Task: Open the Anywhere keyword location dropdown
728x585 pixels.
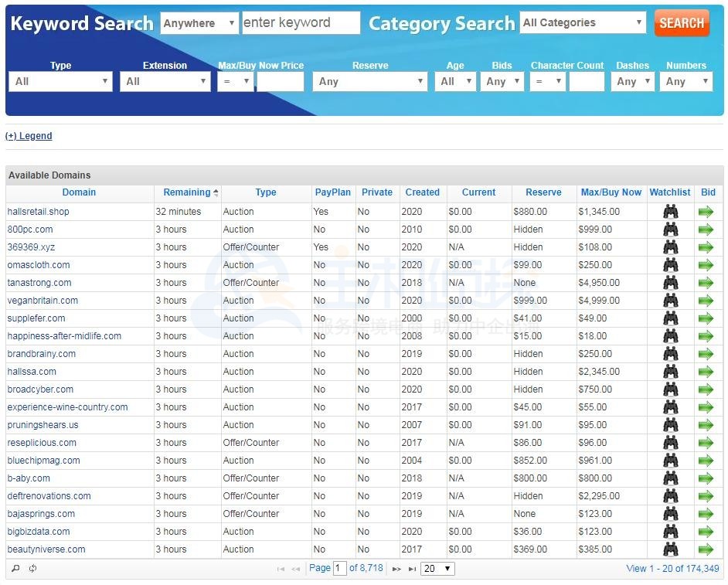Action: [199, 23]
